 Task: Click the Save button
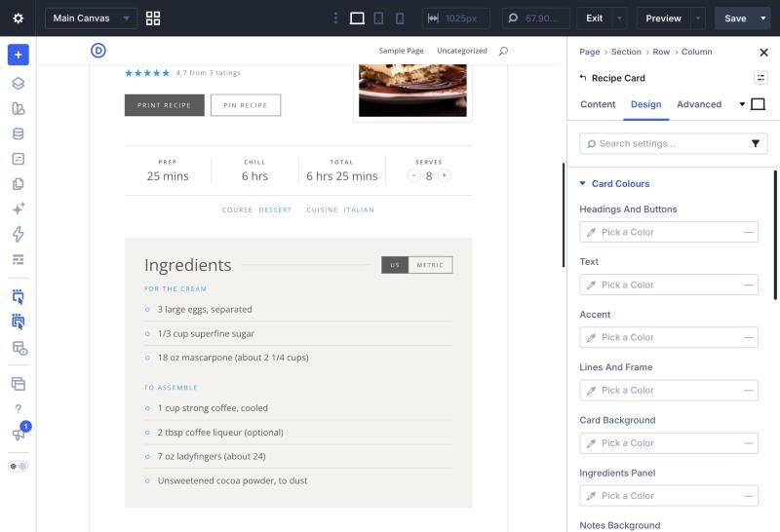click(735, 19)
